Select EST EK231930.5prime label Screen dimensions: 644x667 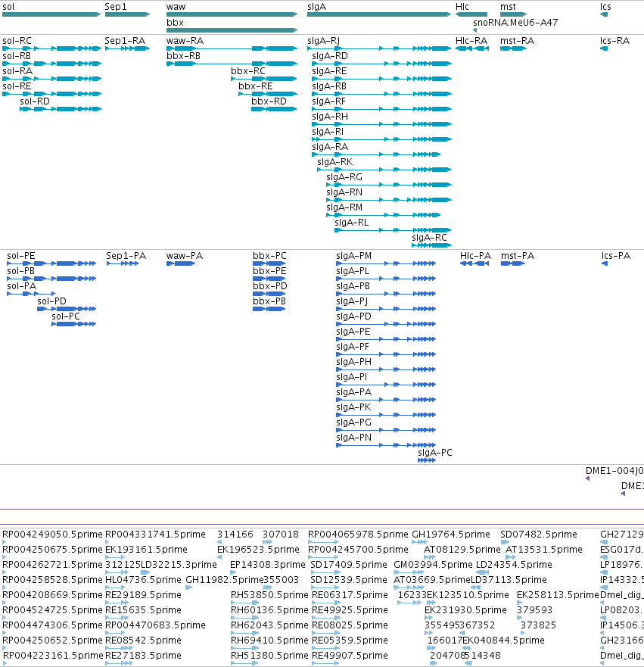click(x=466, y=610)
